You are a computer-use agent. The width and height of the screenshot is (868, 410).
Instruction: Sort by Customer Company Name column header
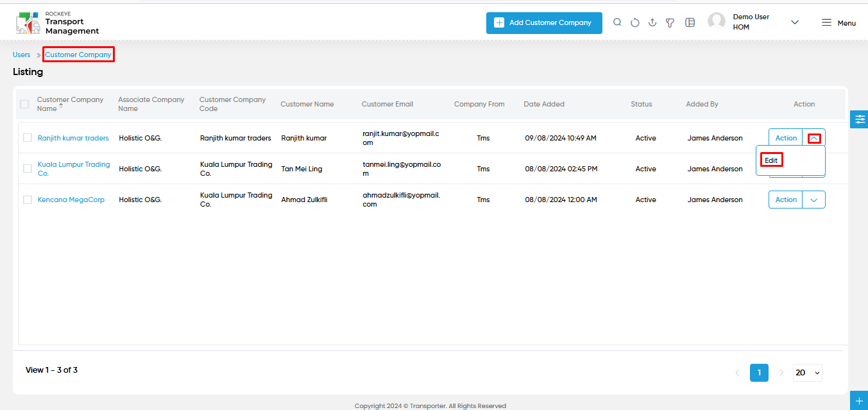[x=70, y=104]
